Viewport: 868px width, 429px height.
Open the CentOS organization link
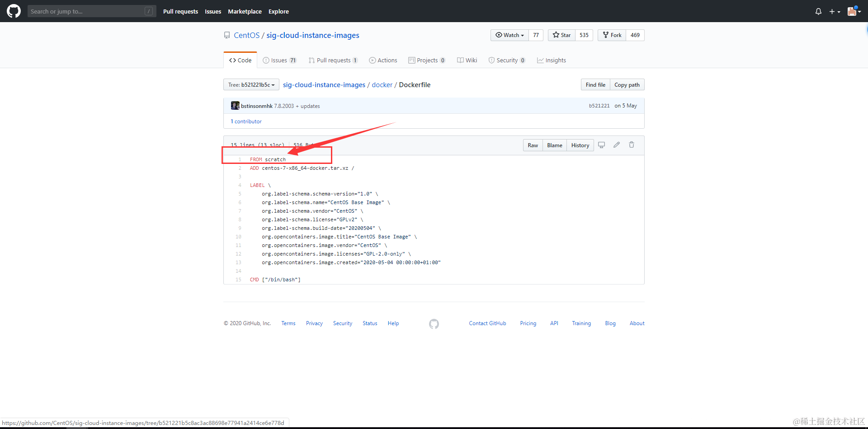click(247, 35)
